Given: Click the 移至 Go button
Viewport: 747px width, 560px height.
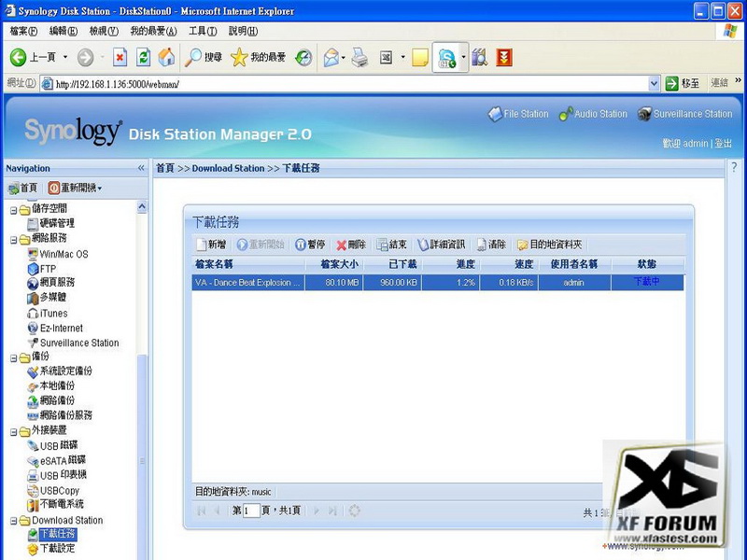Looking at the screenshot, I should click(x=683, y=84).
